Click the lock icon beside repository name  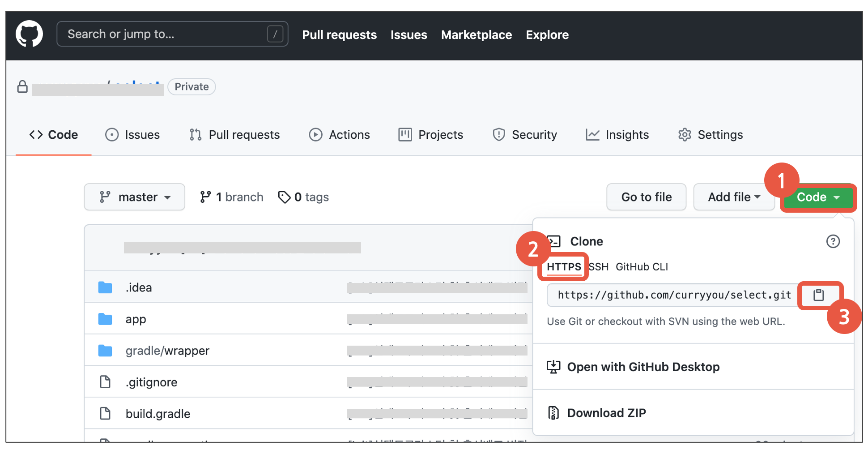pos(22,86)
